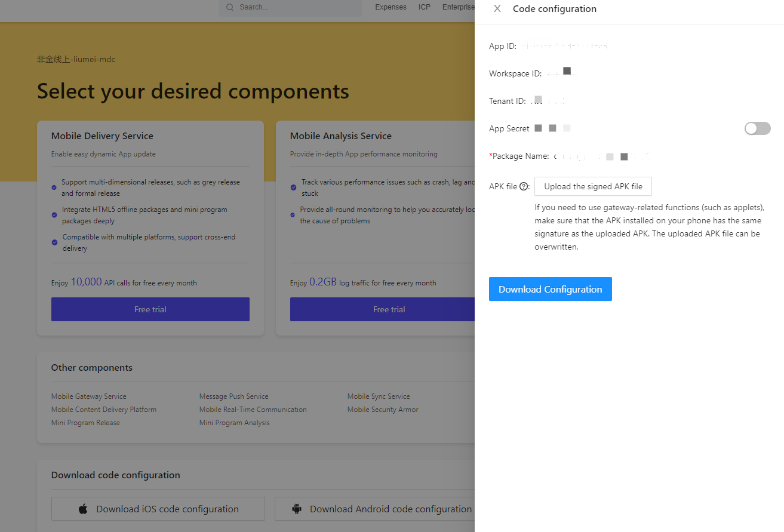Click the multiple platforms check icon
This screenshot has height=532, width=784.
(x=54, y=242)
